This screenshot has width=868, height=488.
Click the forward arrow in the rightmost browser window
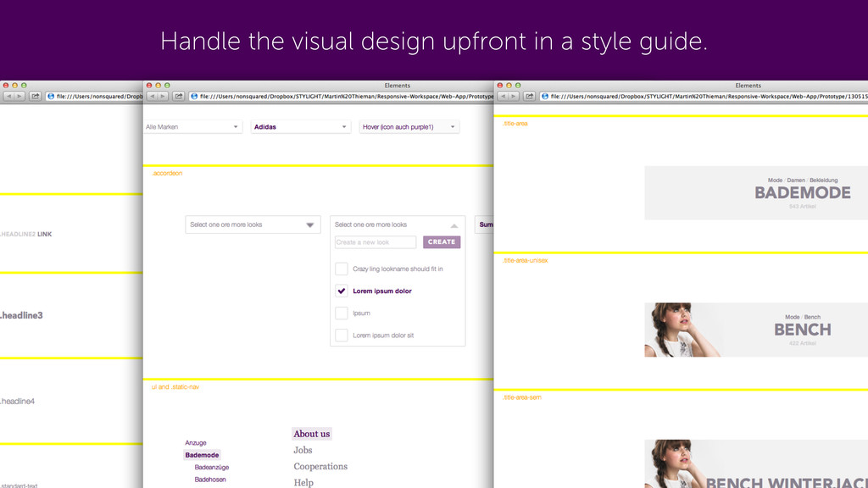[513, 97]
